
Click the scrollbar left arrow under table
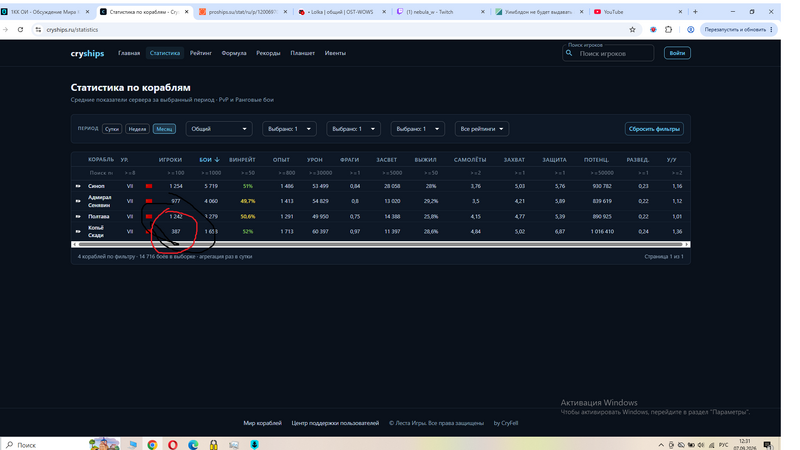[74, 244]
